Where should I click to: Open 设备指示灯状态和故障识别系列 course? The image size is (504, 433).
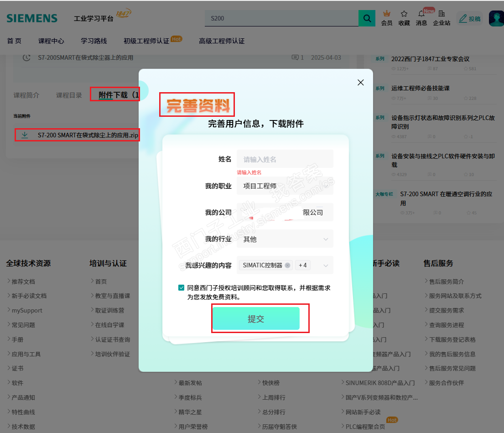443,122
